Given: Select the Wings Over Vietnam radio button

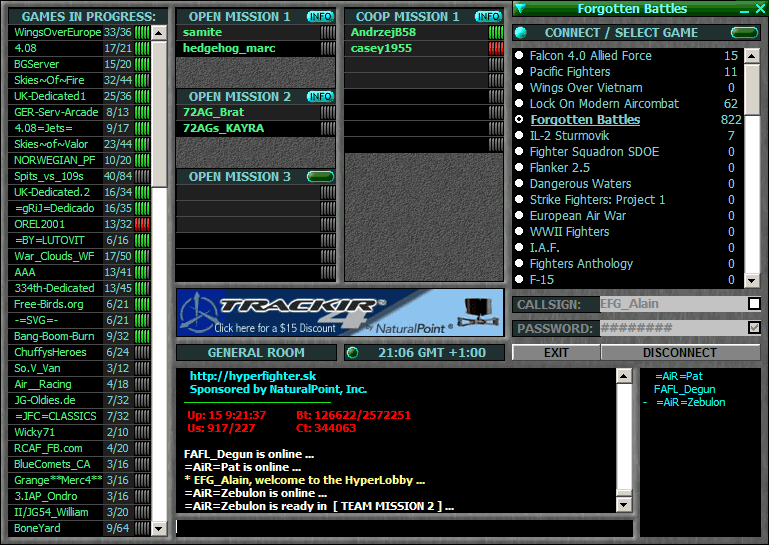Looking at the screenshot, I should [519, 88].
